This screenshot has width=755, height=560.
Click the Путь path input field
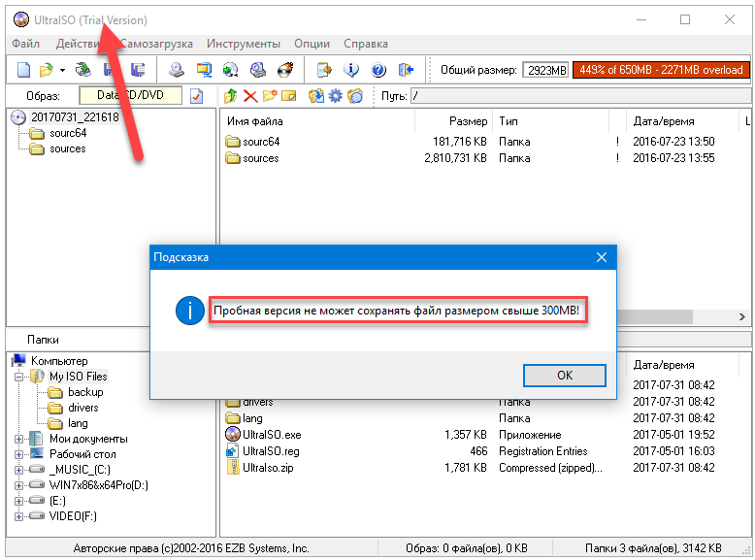(x=580, y=96)
